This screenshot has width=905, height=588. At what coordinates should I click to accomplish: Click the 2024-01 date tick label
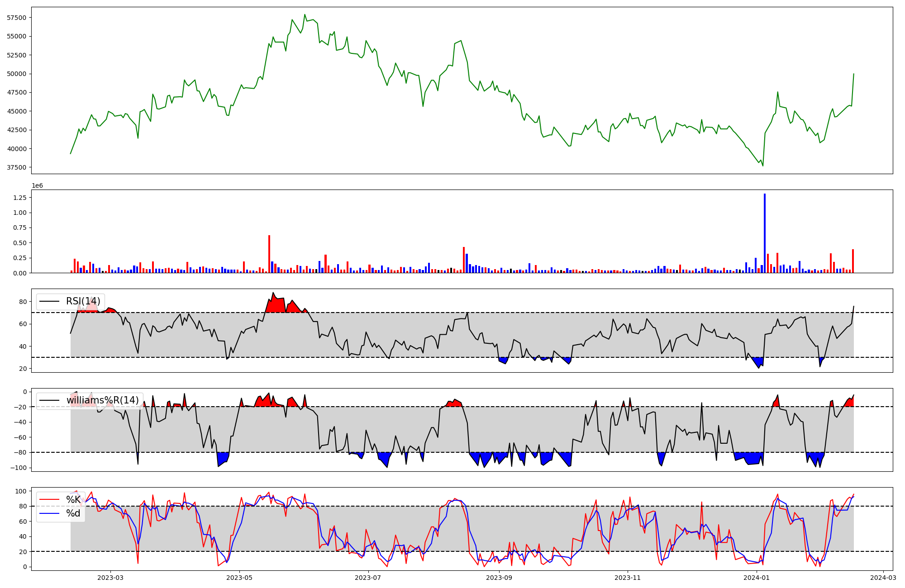(x=757, y=578)
